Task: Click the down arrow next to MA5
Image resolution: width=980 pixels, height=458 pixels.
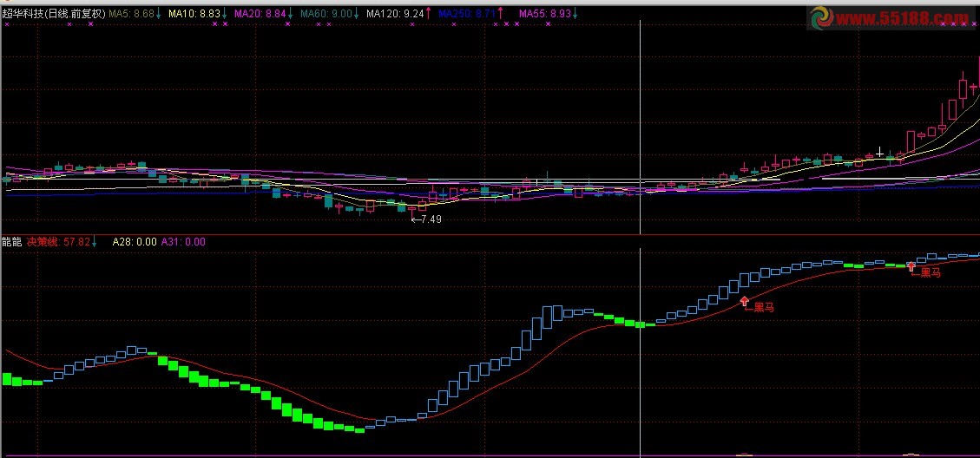Action: click(x=159, y=14)
